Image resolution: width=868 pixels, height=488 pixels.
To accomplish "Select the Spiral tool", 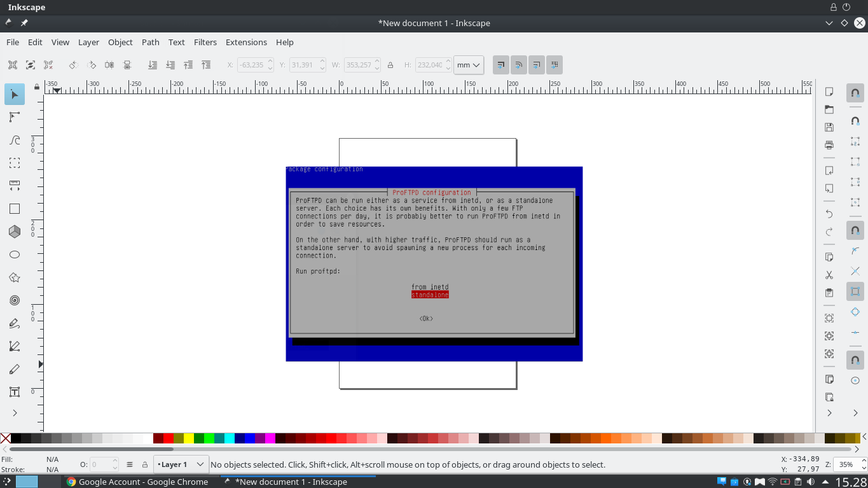I will (15, 300).
